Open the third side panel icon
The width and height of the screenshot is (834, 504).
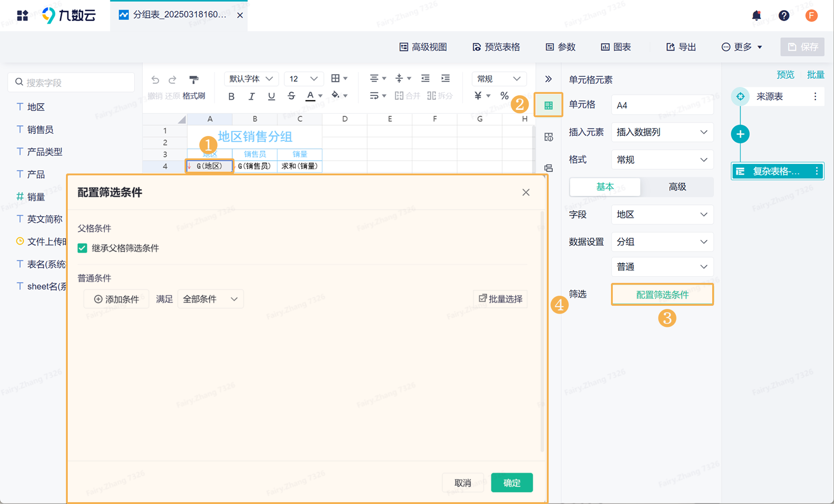548,168
